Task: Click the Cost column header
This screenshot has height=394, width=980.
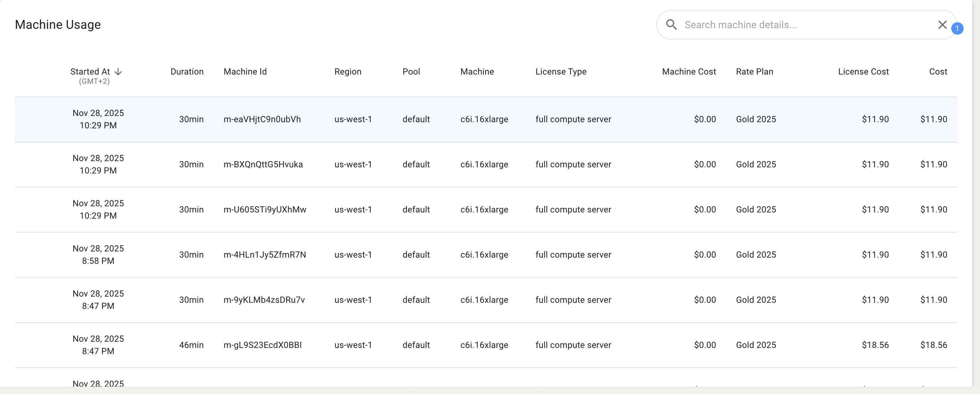Action: coord(938,71)
